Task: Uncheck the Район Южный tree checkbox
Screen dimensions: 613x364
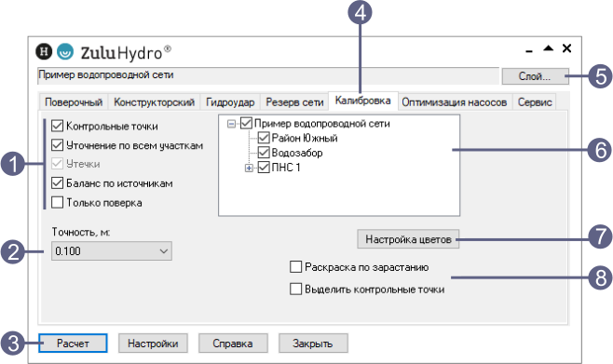Action: (x=264, y=138)
